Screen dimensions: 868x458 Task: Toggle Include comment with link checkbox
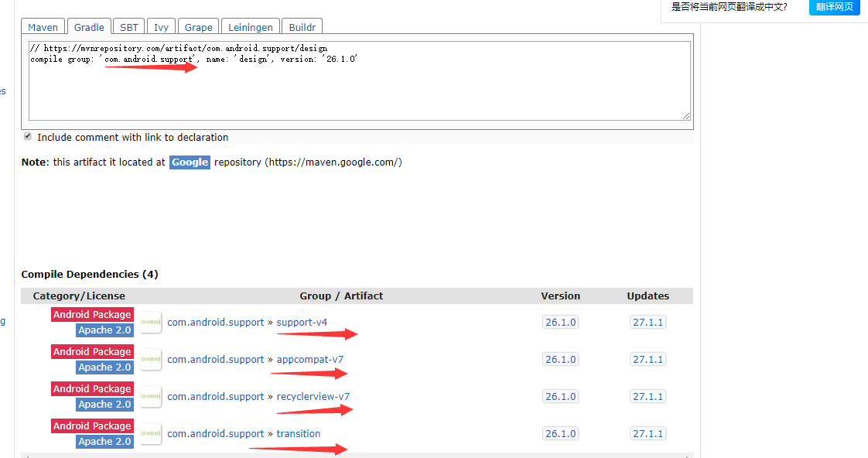coord(28,136)
